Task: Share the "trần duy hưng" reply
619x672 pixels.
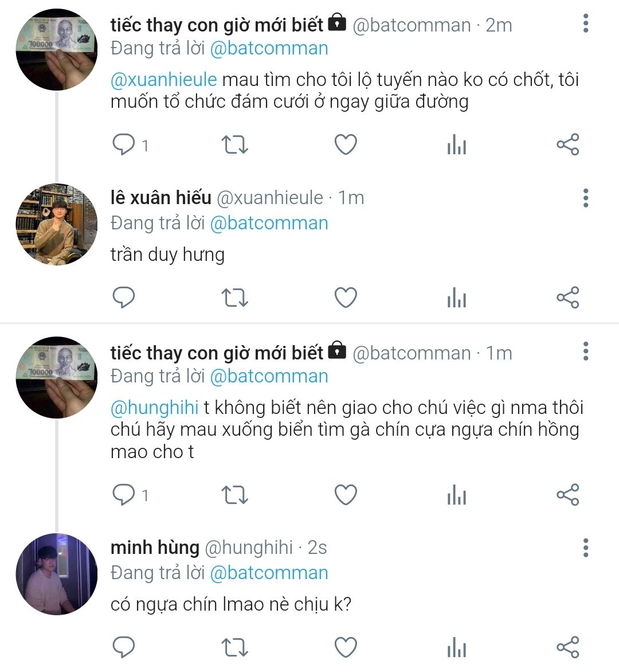Action: [568, 298]
